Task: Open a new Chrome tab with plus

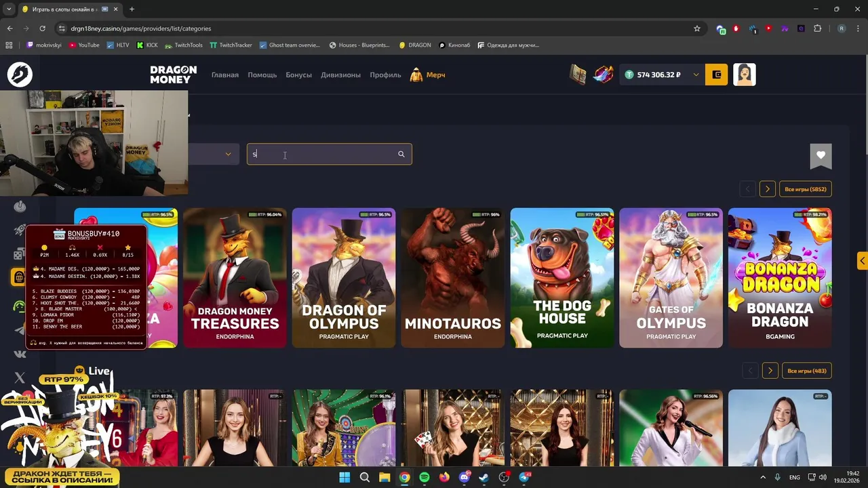Action: click(x=132, y=9)
